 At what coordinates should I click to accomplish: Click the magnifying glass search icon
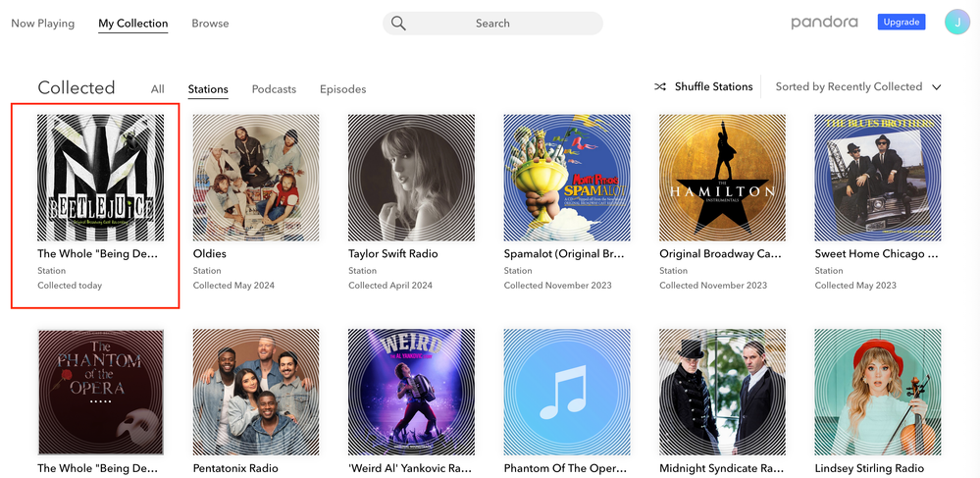[398, 24]
